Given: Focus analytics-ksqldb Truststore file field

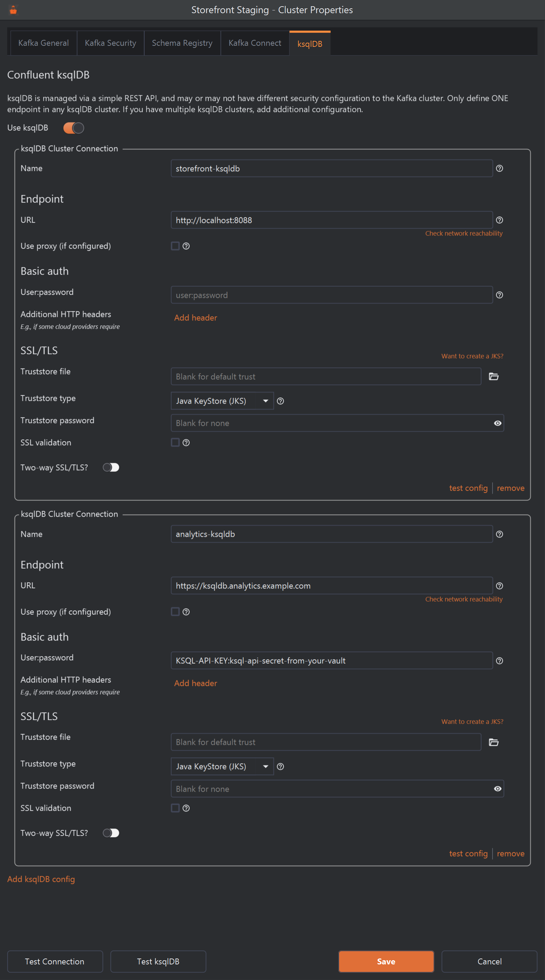Looking at the screenshot, I should 326,742.
